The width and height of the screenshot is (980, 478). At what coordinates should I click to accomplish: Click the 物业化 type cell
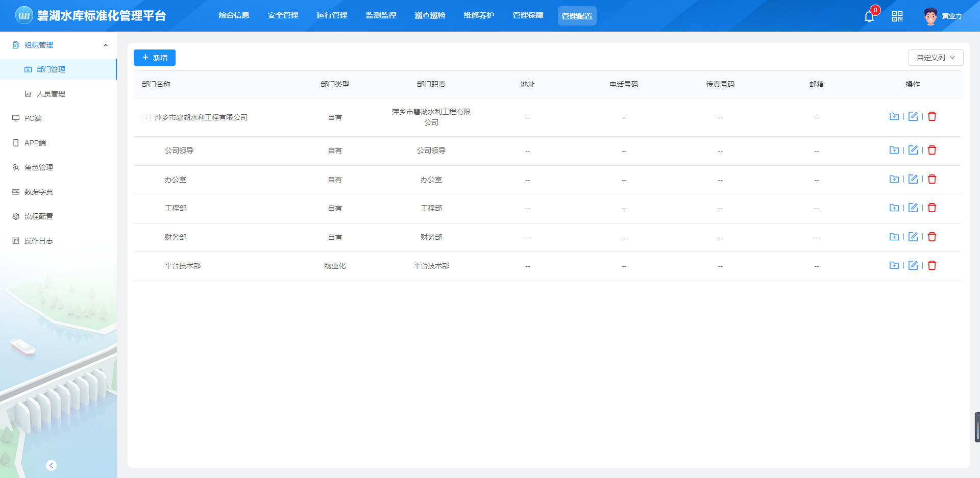[335, 266]
